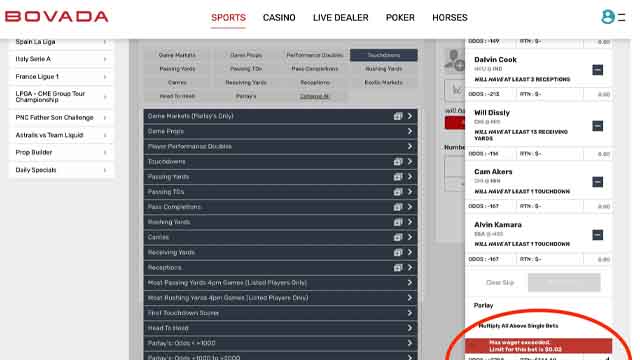
Task: Select the Passing TDs filter button
Action: pos(246,69)
